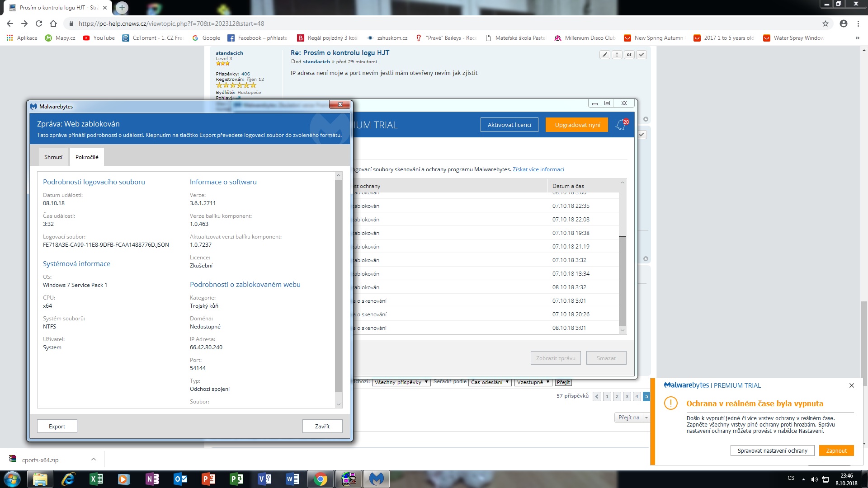Image resolution: width=868 pixels, height=488 pixels.
Task: Click the Export button
Action: click(57, 426)
